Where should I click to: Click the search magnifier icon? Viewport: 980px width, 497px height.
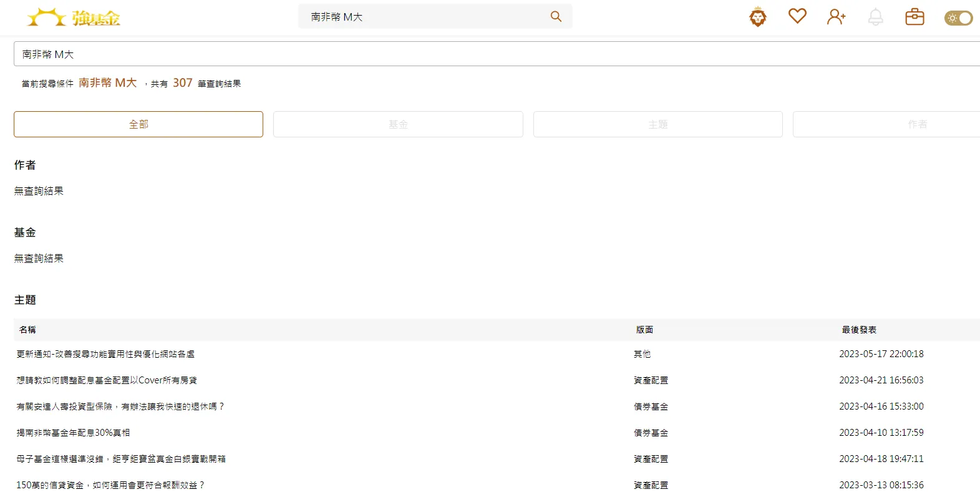point(556,17)
